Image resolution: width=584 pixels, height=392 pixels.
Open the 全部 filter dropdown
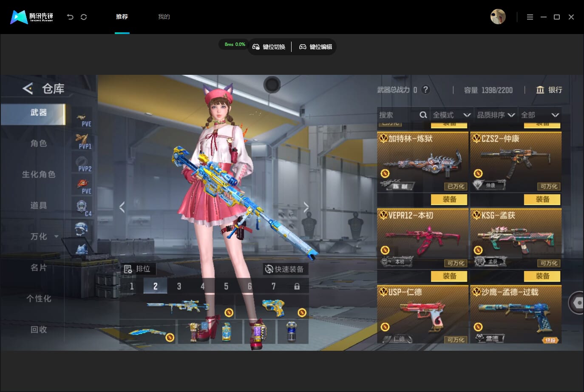pos(540,115)
